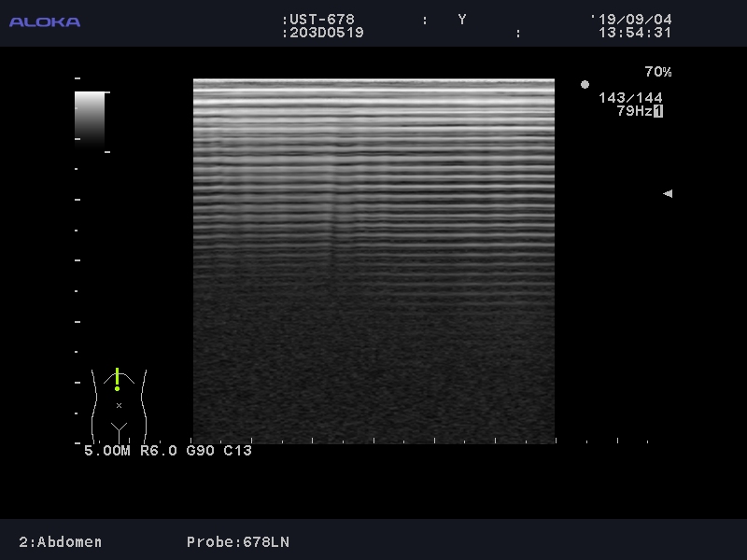Screen dimensions: 747x560
Task: Select the G90 gain setting
Action: point(200,451)
